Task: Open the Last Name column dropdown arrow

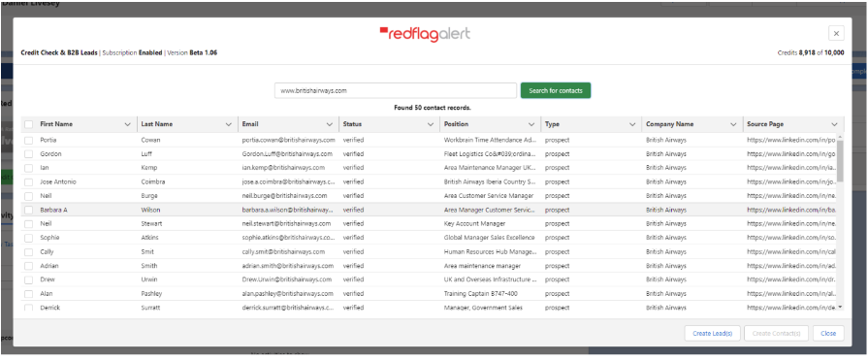Action: [x=229, y=124]
